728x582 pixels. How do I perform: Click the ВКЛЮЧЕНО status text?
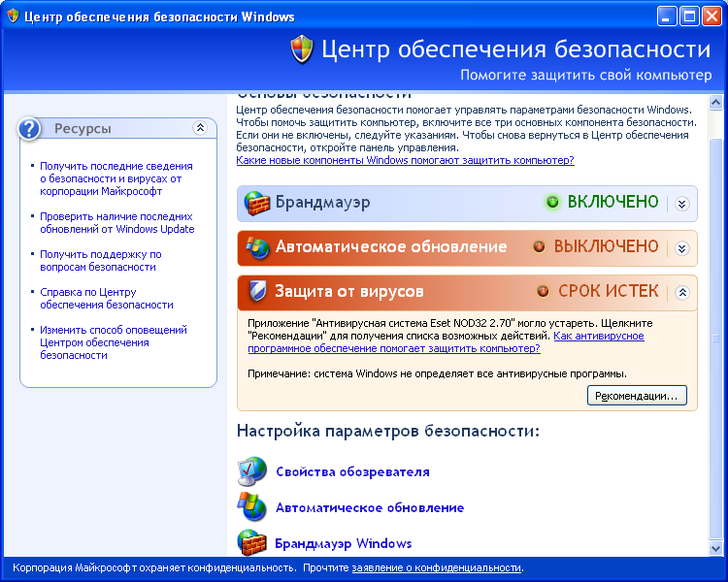612,202
